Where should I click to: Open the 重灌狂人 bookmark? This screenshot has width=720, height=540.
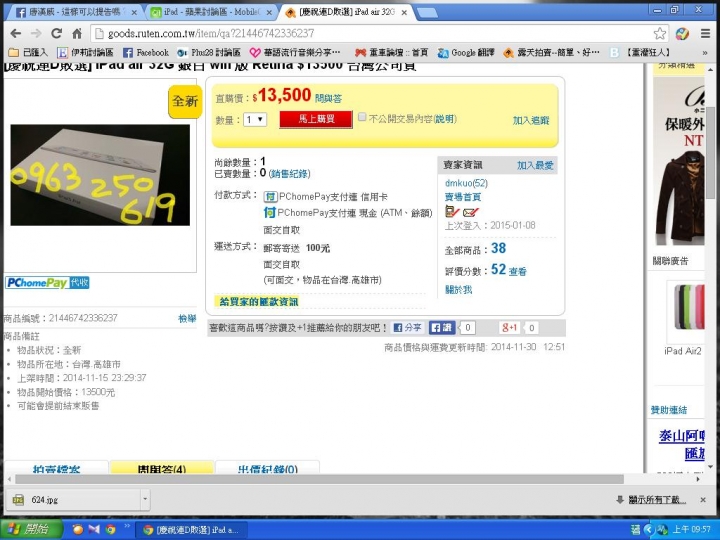point(640,53)
